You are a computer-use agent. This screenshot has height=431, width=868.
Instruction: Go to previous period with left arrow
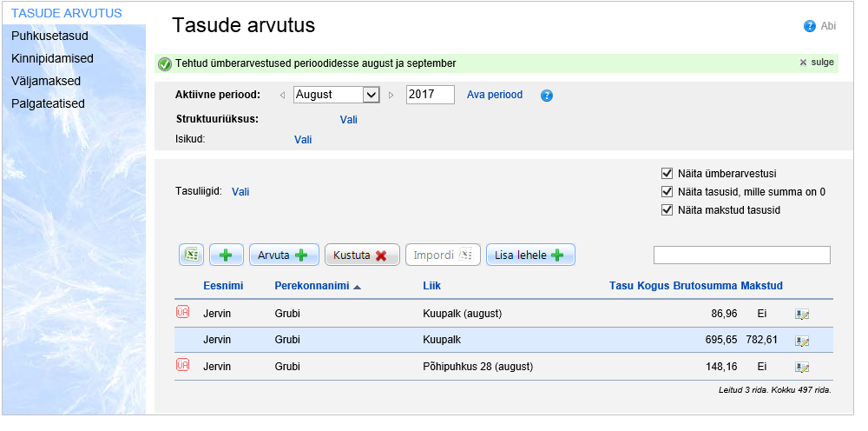pos(282,95)
